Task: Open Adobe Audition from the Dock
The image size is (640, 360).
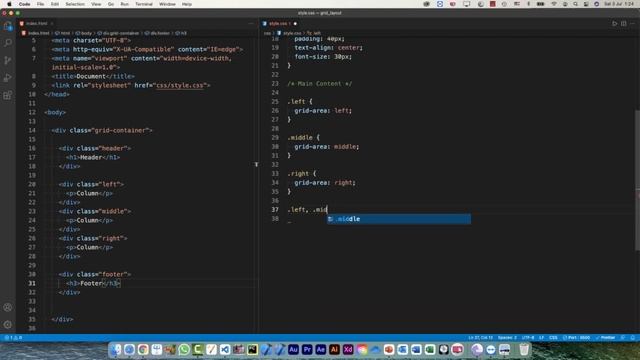Action: pos(293,349)
